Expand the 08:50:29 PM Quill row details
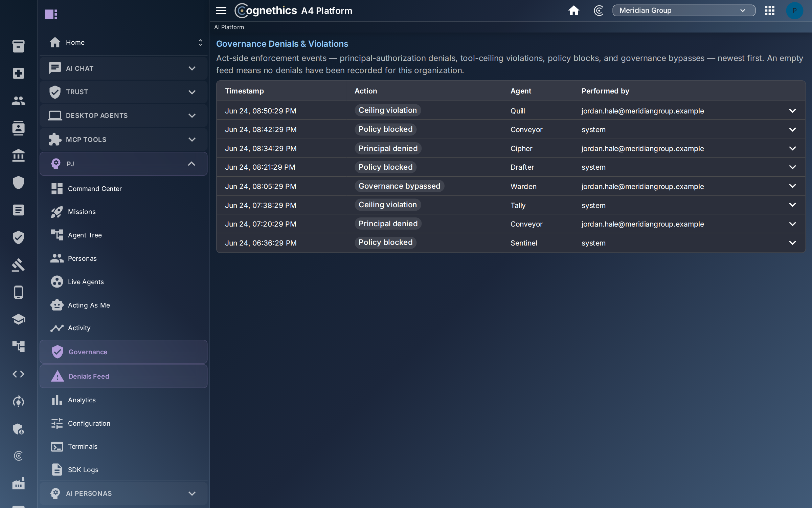The image size is (812, 508). click(792, 111)
